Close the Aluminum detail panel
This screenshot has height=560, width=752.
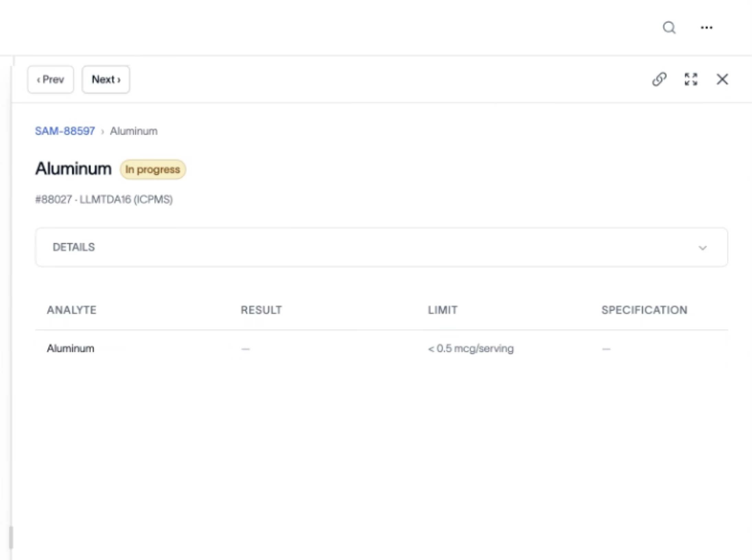point(722,79)
